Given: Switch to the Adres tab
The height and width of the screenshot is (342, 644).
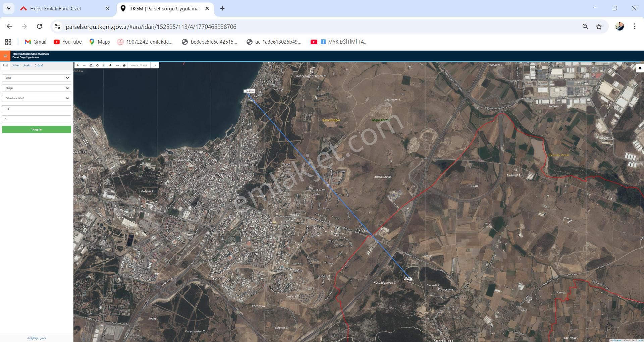Looking at the screenshot, I should click(x=16, y=66).
